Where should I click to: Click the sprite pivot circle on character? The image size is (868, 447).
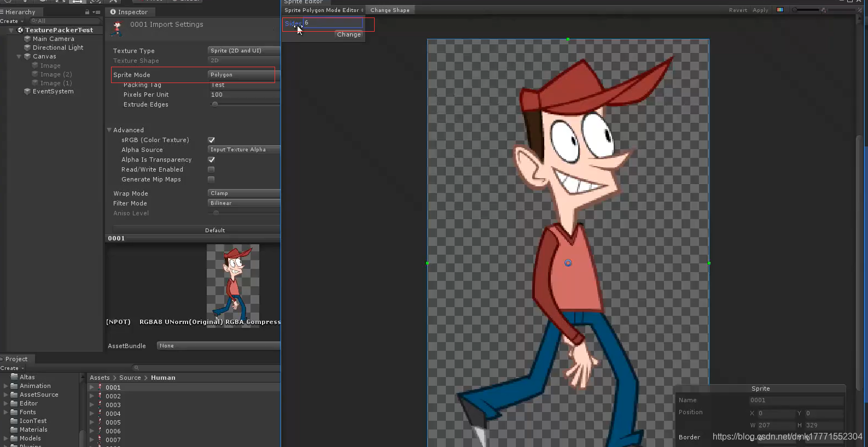pos(568,263)
